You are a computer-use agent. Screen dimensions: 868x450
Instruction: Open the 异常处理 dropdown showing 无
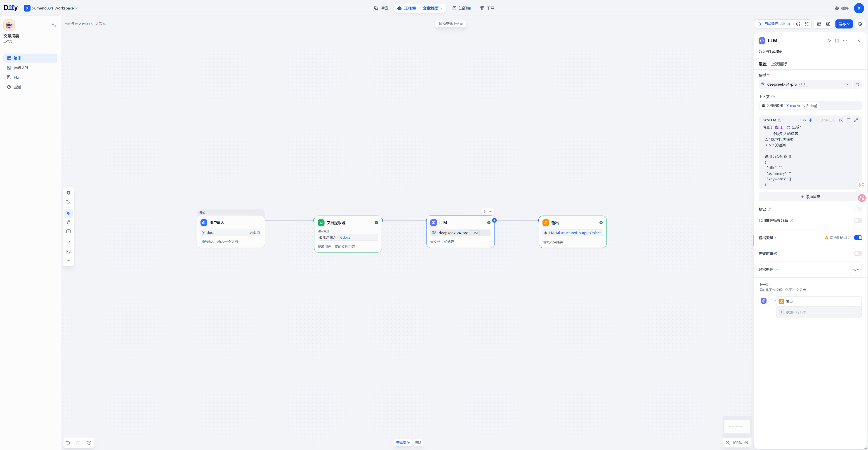856,269
